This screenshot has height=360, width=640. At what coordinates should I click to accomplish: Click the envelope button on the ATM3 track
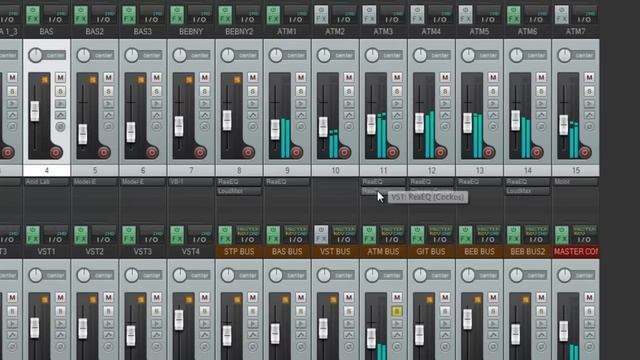397,115
